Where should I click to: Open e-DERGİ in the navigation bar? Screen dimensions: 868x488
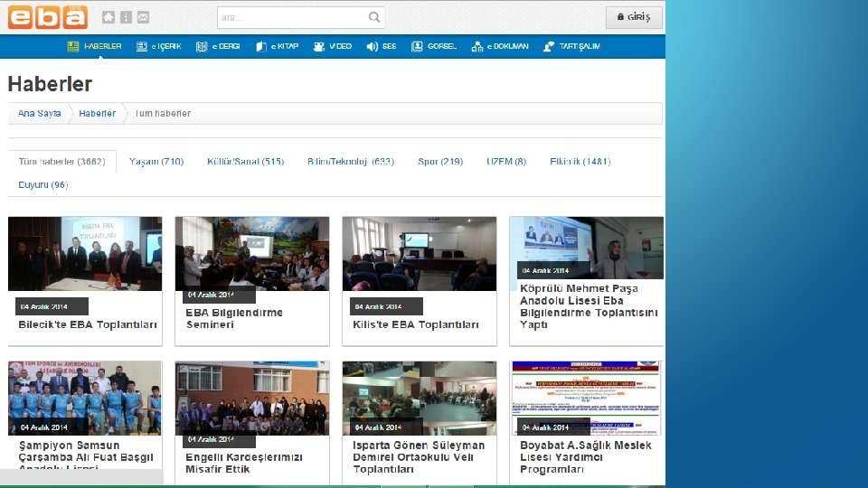tap(226, 46)
